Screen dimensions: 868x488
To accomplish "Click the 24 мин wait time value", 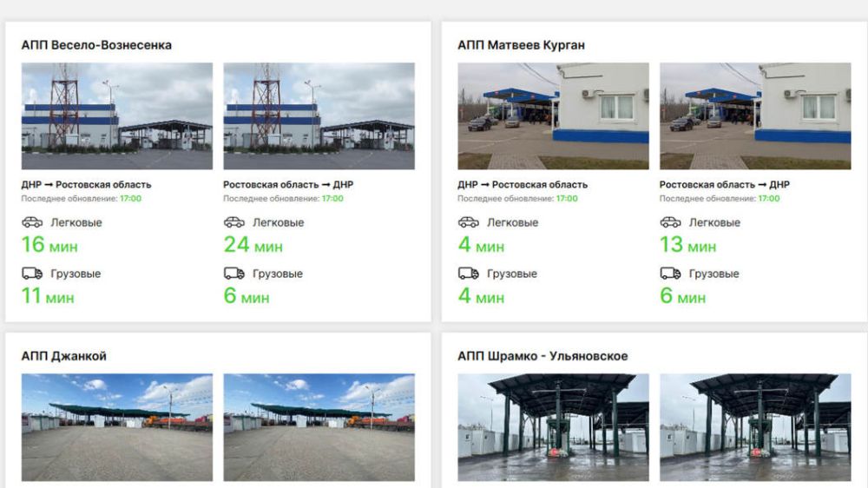I will click(x=253, y=246).
